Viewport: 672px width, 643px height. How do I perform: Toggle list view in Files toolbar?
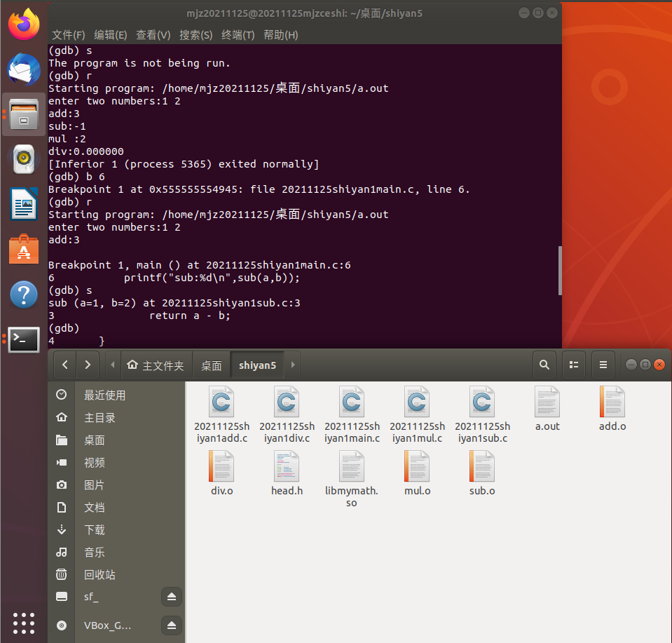(574, 365)
